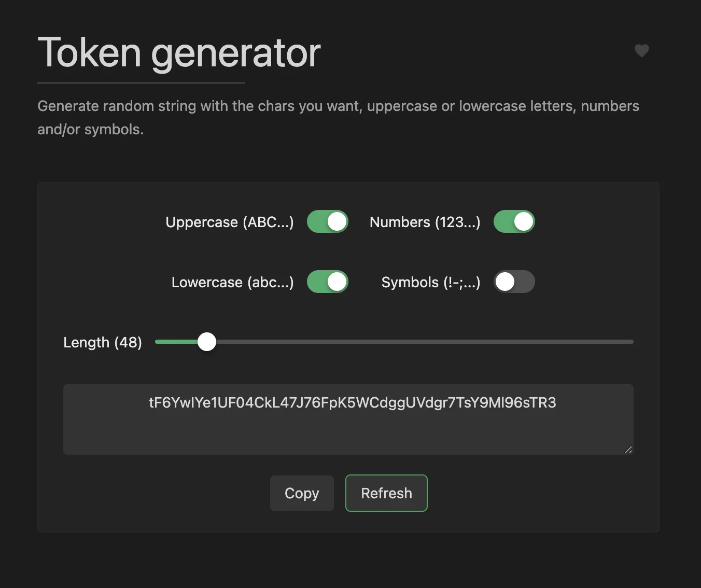The height and width of the screenshot is (588, 701).
Task: Click the Token generator title
Action: 179,52
